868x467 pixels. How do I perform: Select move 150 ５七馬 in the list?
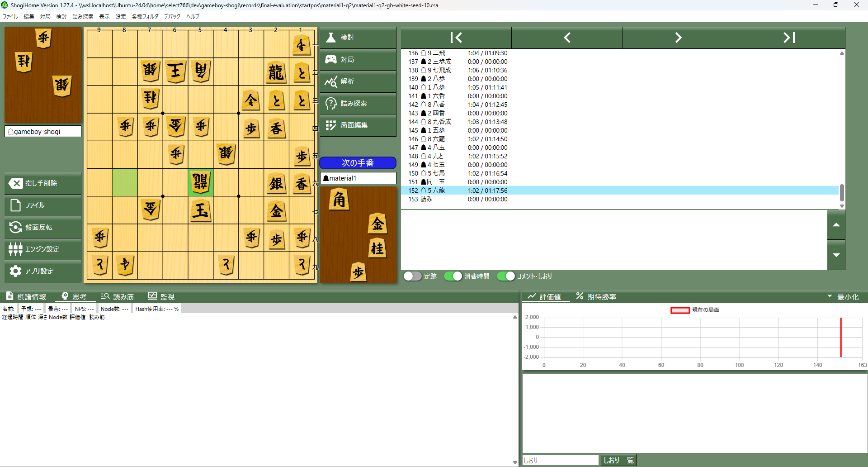(x=620, y=173)
